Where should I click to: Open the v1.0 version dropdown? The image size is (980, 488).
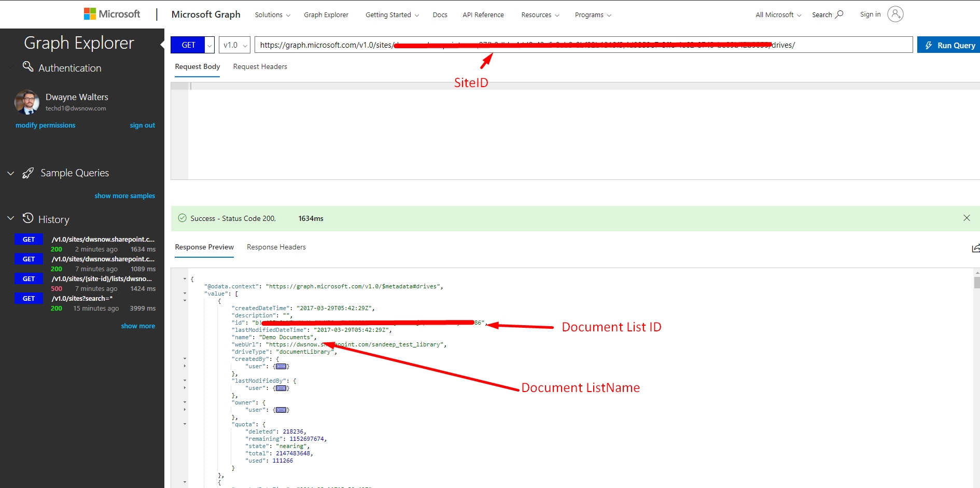(235, 45)
